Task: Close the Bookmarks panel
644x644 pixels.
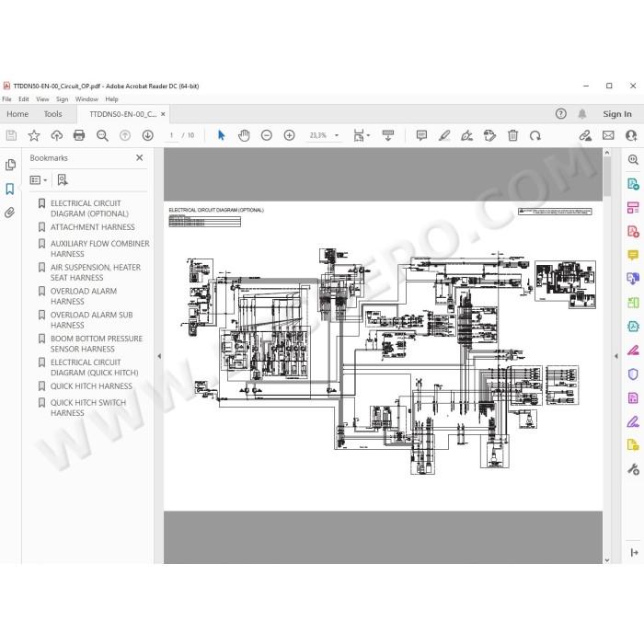Action: click(x=140, y=157)
